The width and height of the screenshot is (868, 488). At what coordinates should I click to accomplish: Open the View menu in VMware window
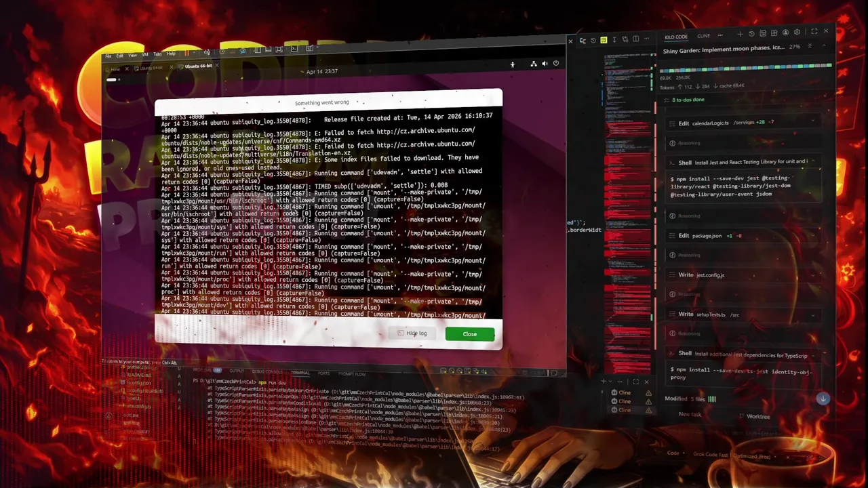(132, 55)
